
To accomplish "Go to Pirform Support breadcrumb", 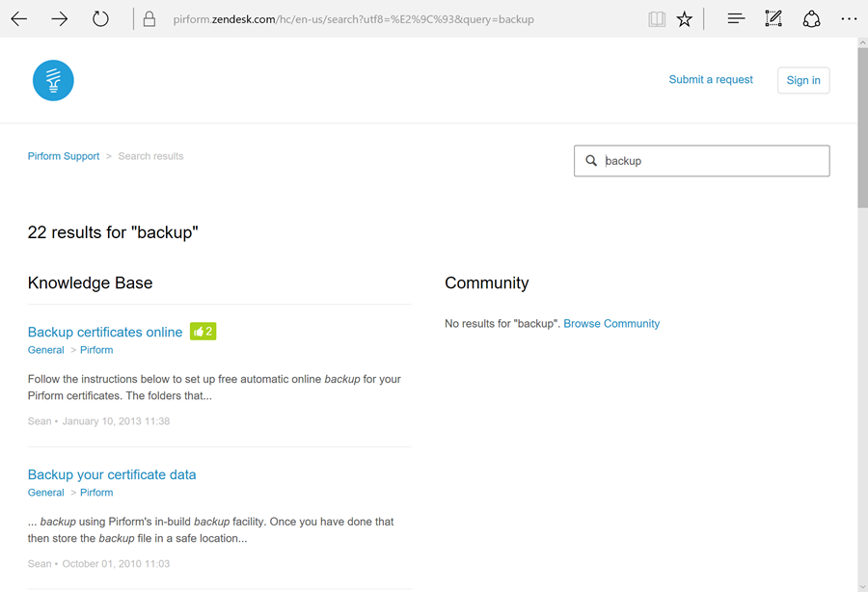I will click(64, 156).
